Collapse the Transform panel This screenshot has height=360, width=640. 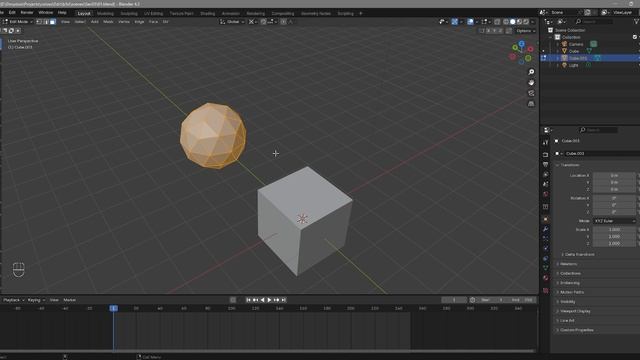(x=569, y=165)
